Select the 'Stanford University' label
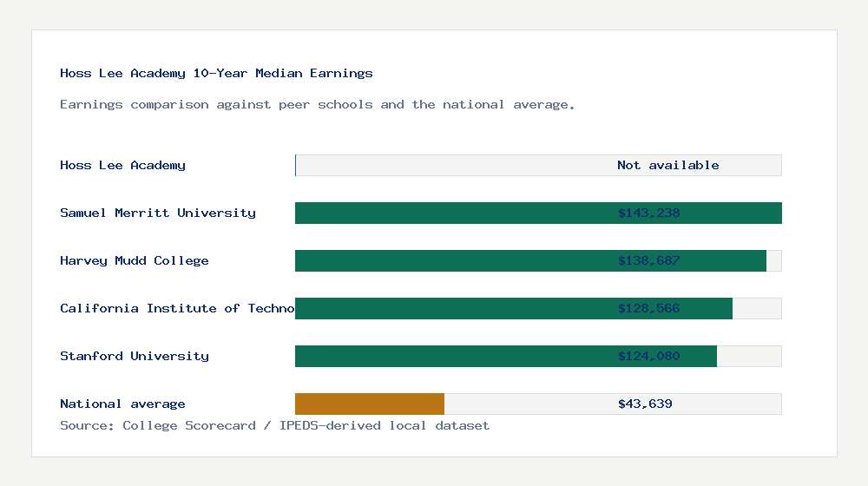Screen dimensions: 868x486 click(135, 356)
